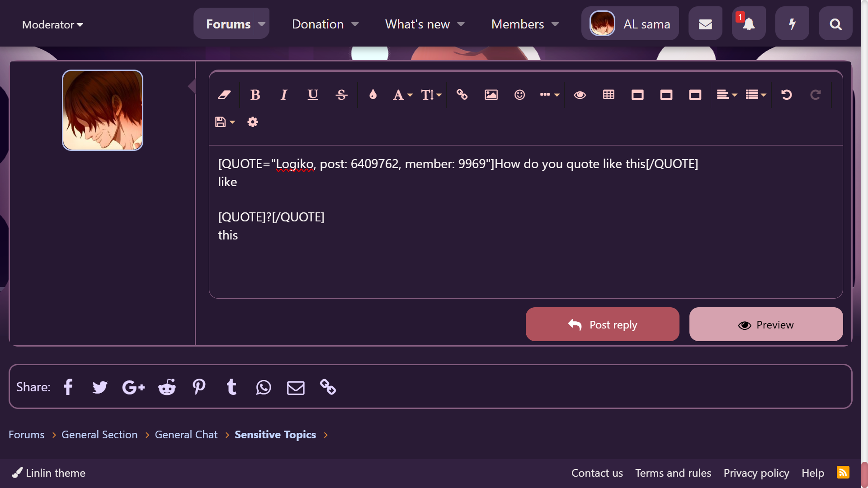Undo the last editor action
The image size is (868, 488).
pyautogui.click(x=787, y=95)
